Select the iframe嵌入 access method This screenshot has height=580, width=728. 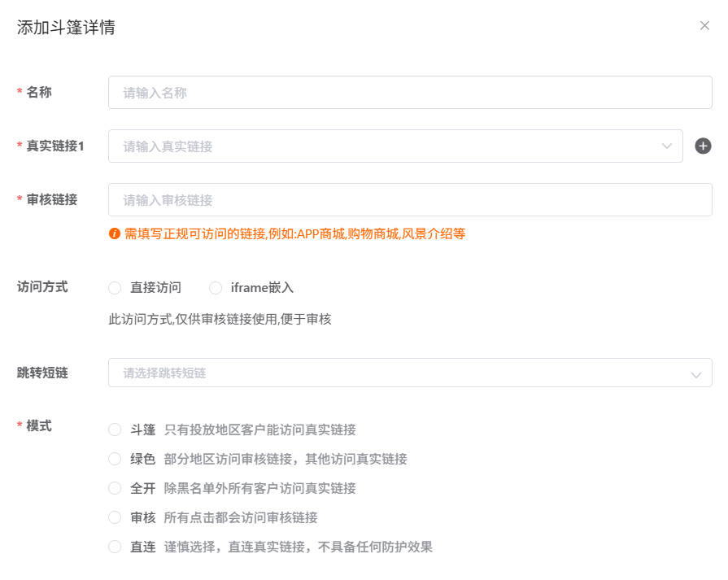tap(216, 287)
